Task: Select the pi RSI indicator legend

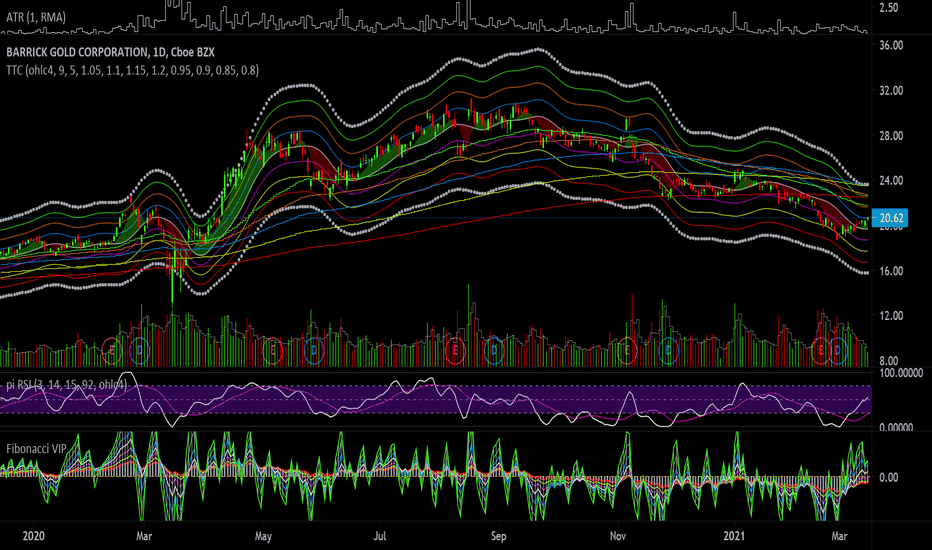Action: 67,385
